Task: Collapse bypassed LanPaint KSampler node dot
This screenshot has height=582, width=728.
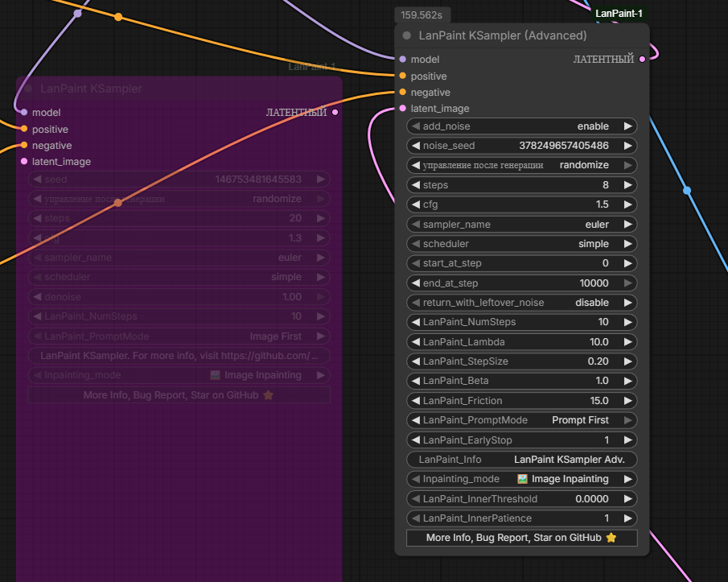Action: (28, 89)
